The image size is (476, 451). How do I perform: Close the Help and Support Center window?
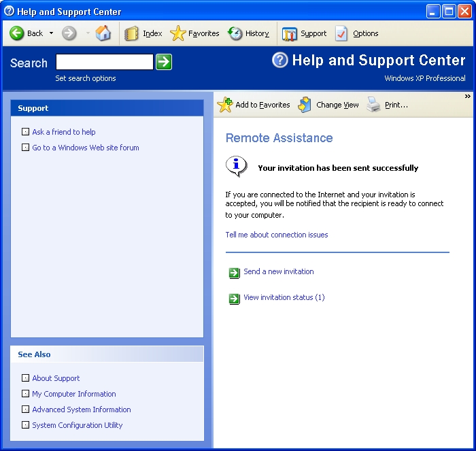[x=464, y=12]
